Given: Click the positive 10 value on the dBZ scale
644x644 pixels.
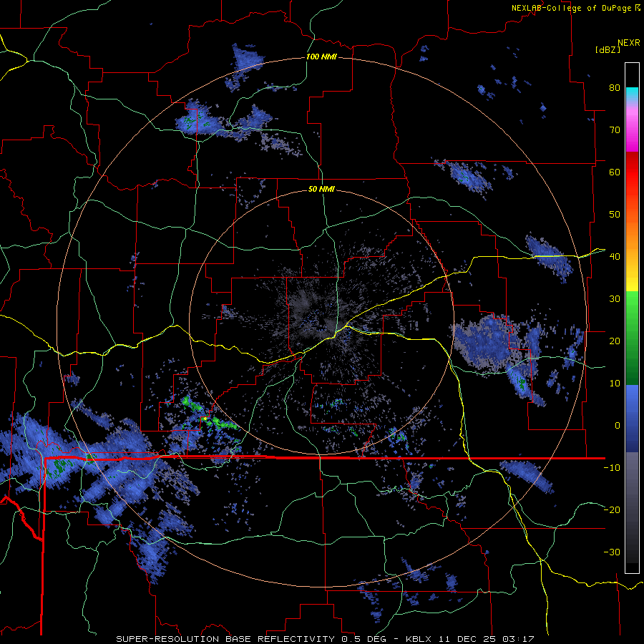Looking at the screenshot, I should 615,384.
